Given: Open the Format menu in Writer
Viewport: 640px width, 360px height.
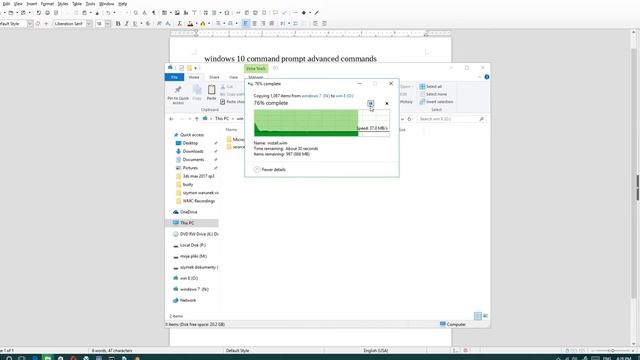Looking at the screenshot, I should 47,4.
